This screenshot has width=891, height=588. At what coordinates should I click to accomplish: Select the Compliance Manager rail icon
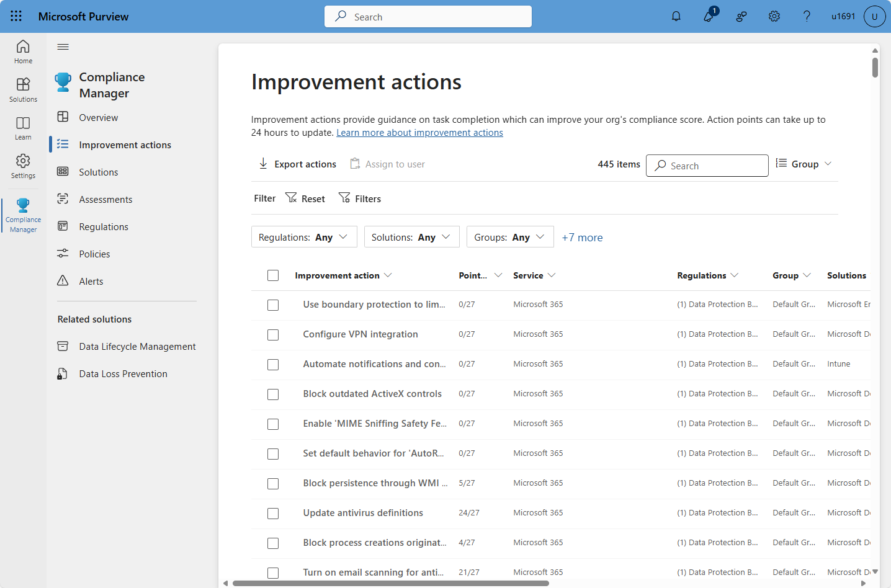point(23,214)
